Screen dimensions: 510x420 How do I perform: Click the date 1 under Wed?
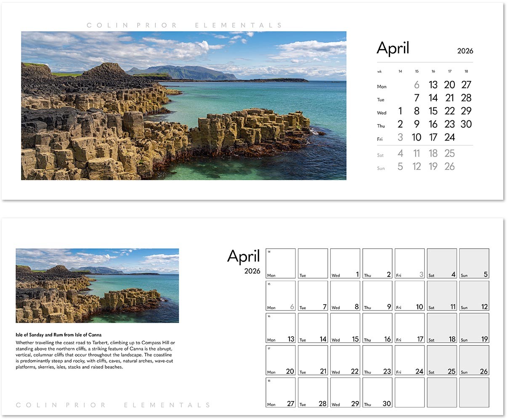[x=400, y=111]
